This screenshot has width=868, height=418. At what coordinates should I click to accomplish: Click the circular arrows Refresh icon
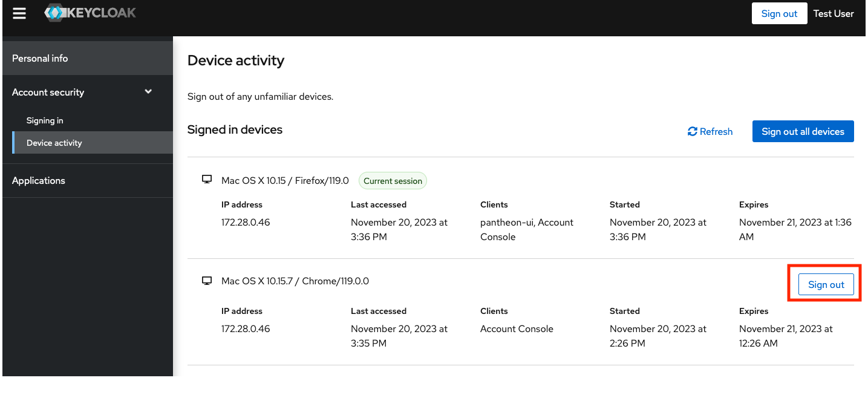693,132
